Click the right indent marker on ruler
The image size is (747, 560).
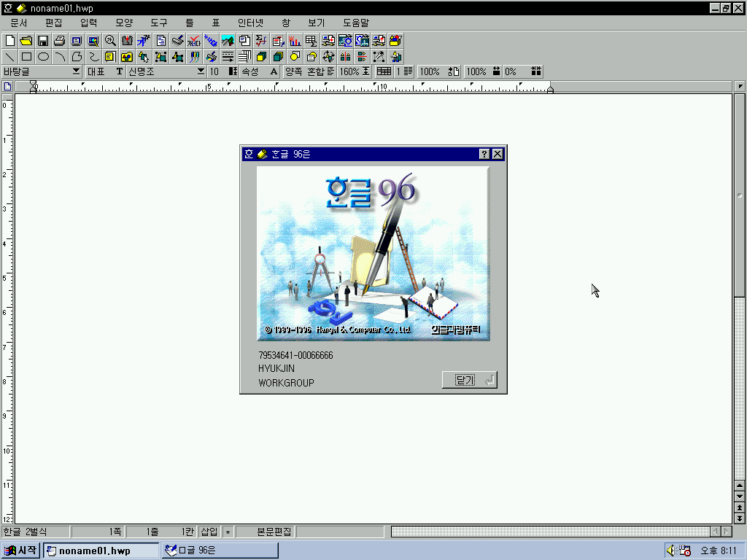point(550,88)
